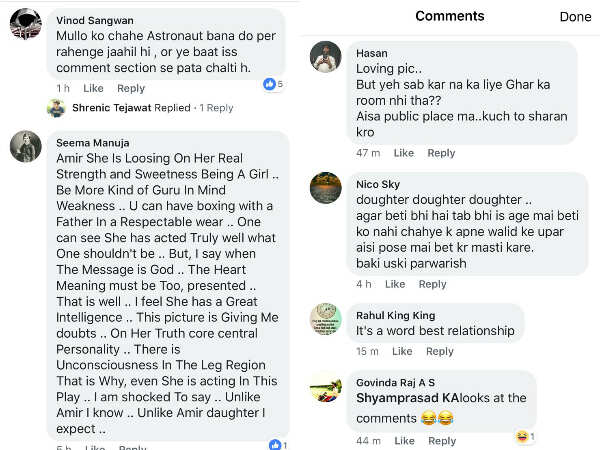Viewport: 600px width, 450px height.
Task: Click Rahul King King's profile picture
Action: point(327,318)
